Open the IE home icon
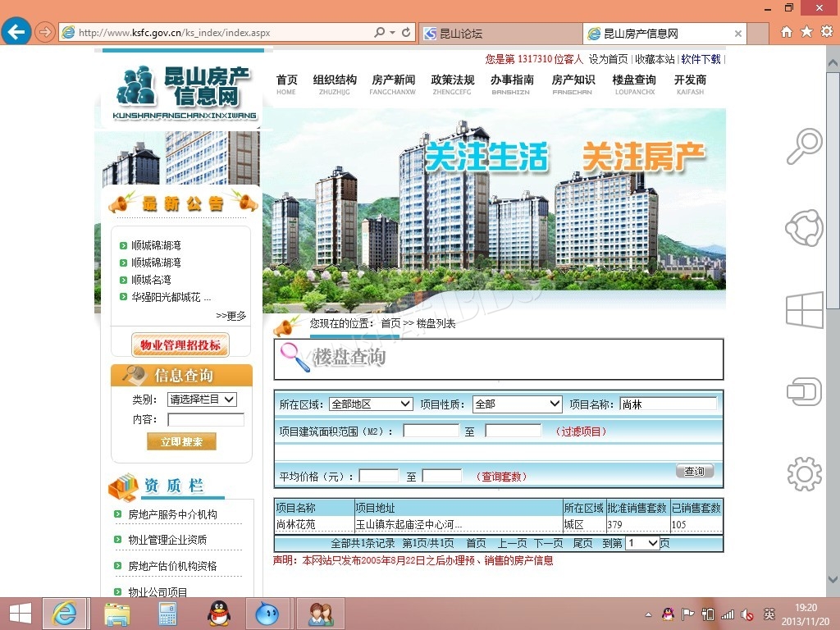The height and width of the screenshot is (630, 840). [x=787, y=32]
